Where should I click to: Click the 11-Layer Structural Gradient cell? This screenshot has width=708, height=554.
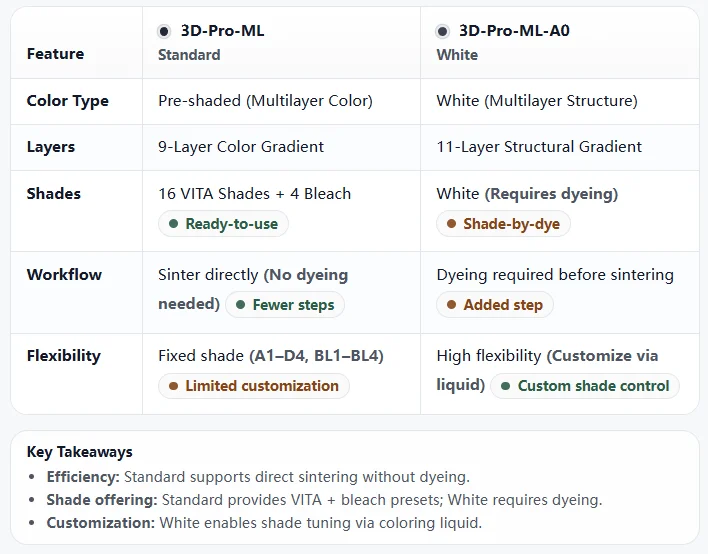point(539,147)
